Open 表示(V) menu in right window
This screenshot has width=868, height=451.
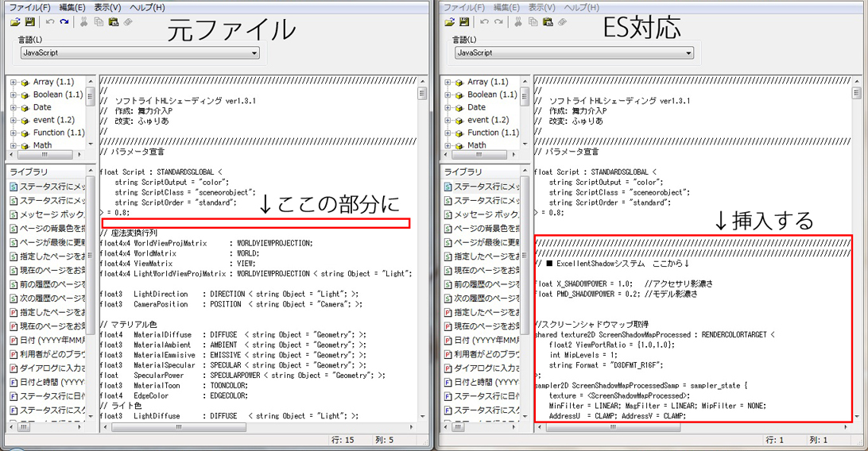click(542, 7)
